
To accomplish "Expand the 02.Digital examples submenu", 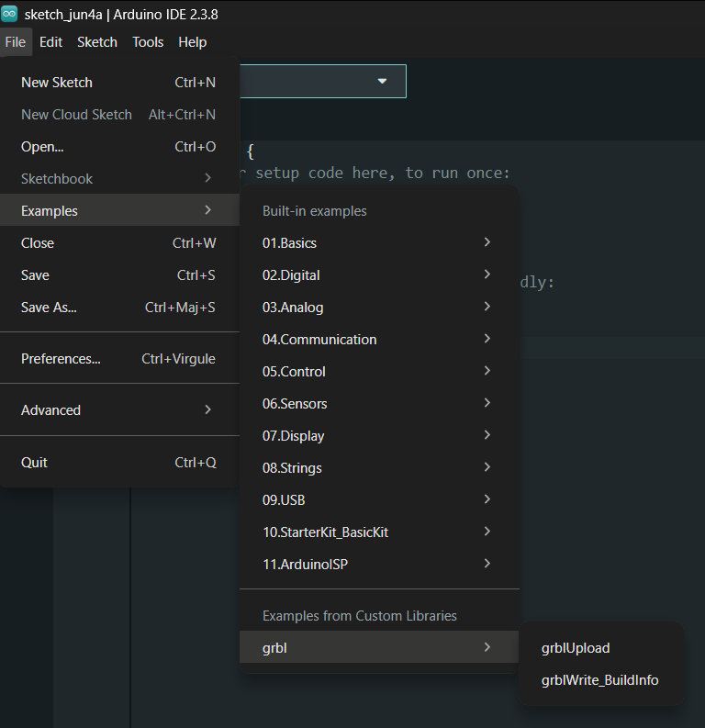I will (379, 274).
